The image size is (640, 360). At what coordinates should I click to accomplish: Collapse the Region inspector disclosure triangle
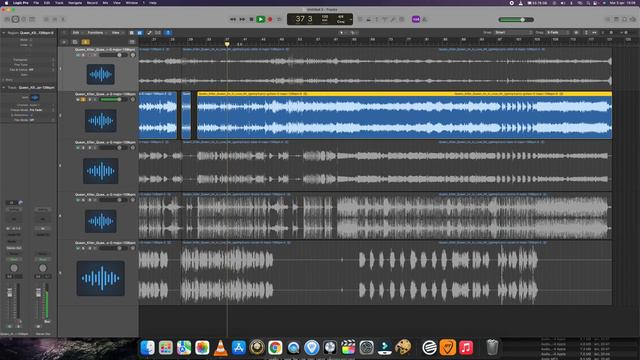[x=4, y=33]
